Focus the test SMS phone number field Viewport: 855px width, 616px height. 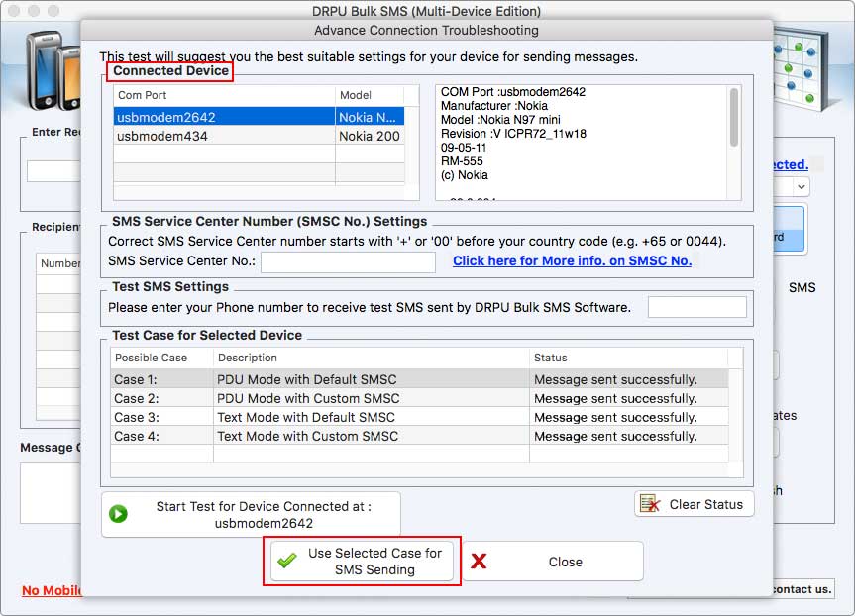696,307
